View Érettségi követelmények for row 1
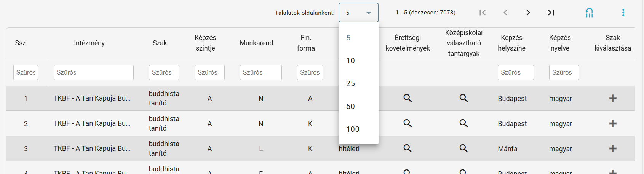The image size is (644, 174). click(x=407, y=98)
